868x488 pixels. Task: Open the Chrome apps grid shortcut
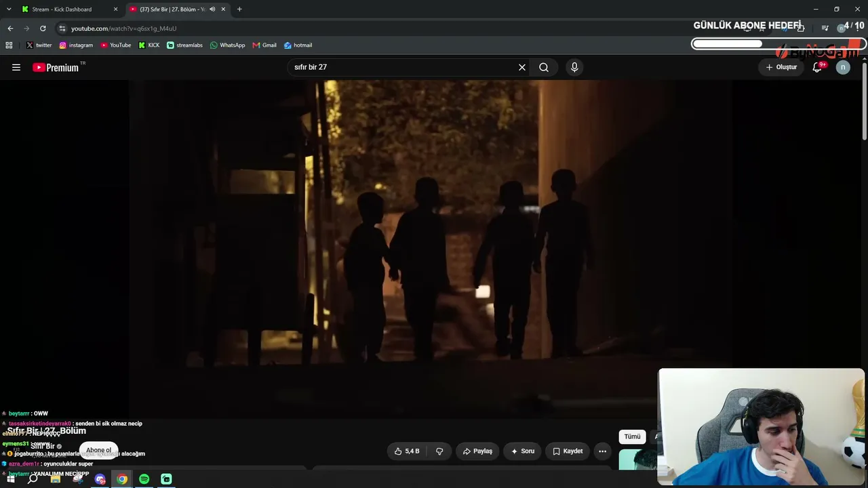[x=9, y=45]
